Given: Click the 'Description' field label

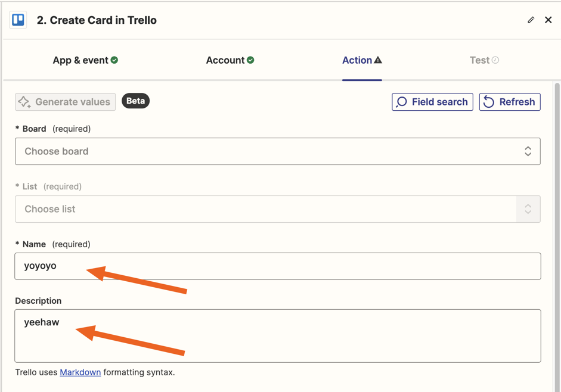Looking at the screenshot, I should coord(38,301).
